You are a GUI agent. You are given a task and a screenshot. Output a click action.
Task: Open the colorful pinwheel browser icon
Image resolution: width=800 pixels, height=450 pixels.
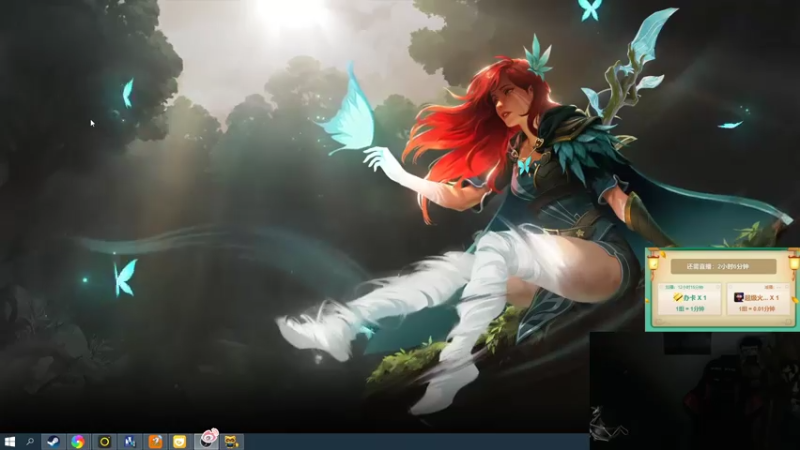click(x=78, y=441)
